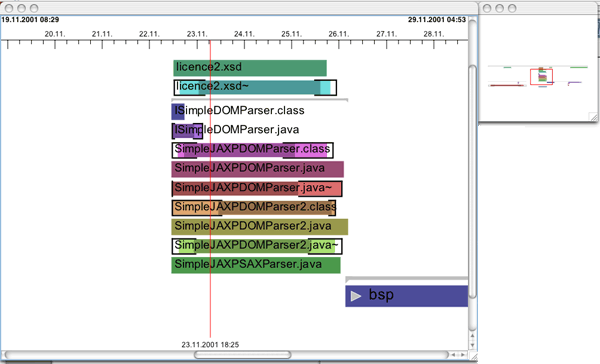Click the 23.11. date on the ruler
Viewport: 600px width, 364px height.
point(197,34)
